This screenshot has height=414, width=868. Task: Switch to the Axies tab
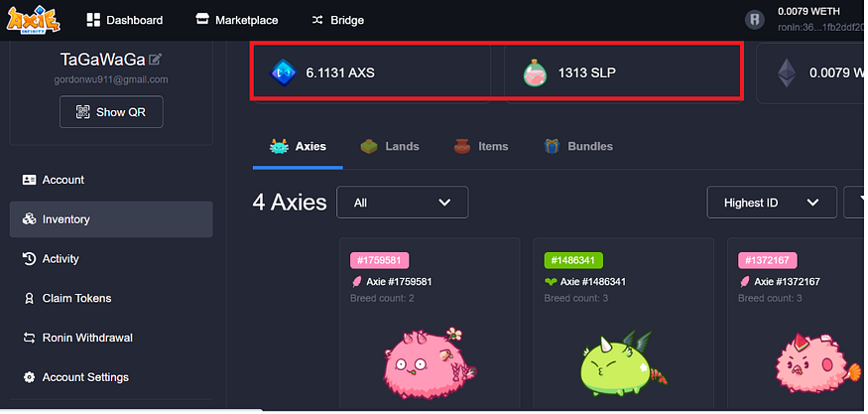coord(298,147)
